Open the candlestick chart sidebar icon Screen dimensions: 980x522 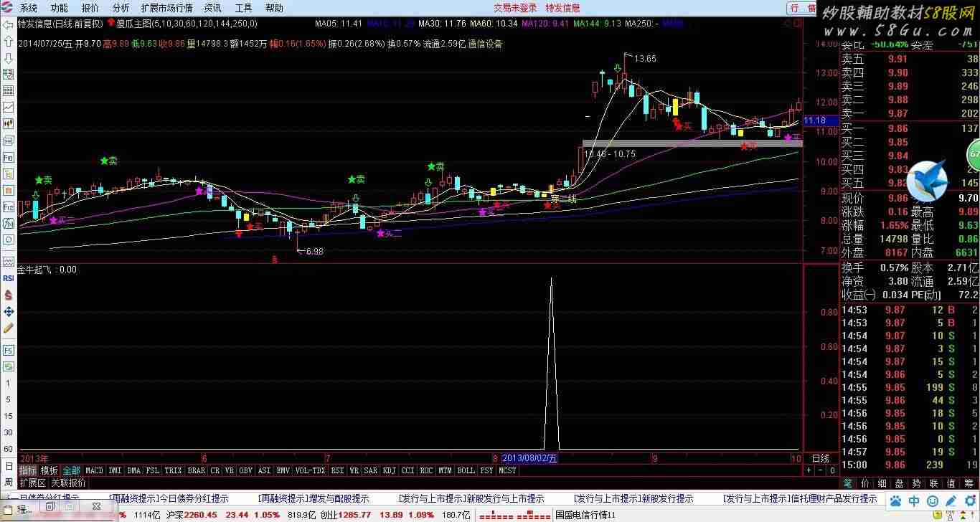(9, 124)
